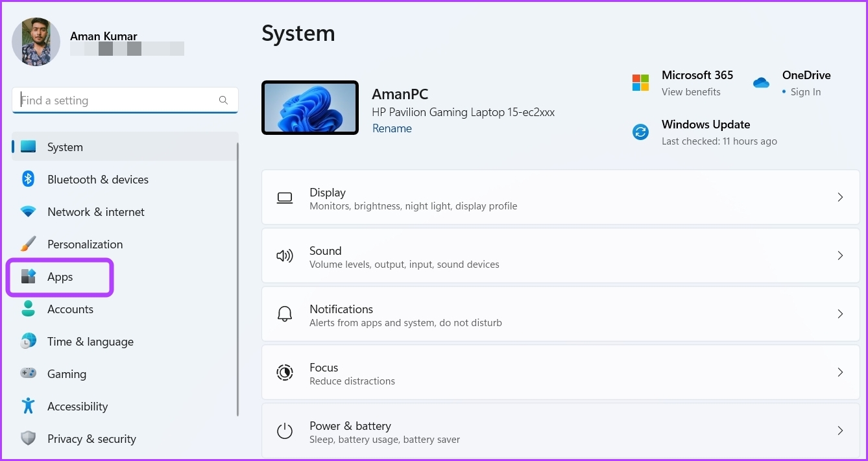The height and width of the screenshot is (461, 868).
Task: Go to Time & language settings
Action: tap(90, 342)
